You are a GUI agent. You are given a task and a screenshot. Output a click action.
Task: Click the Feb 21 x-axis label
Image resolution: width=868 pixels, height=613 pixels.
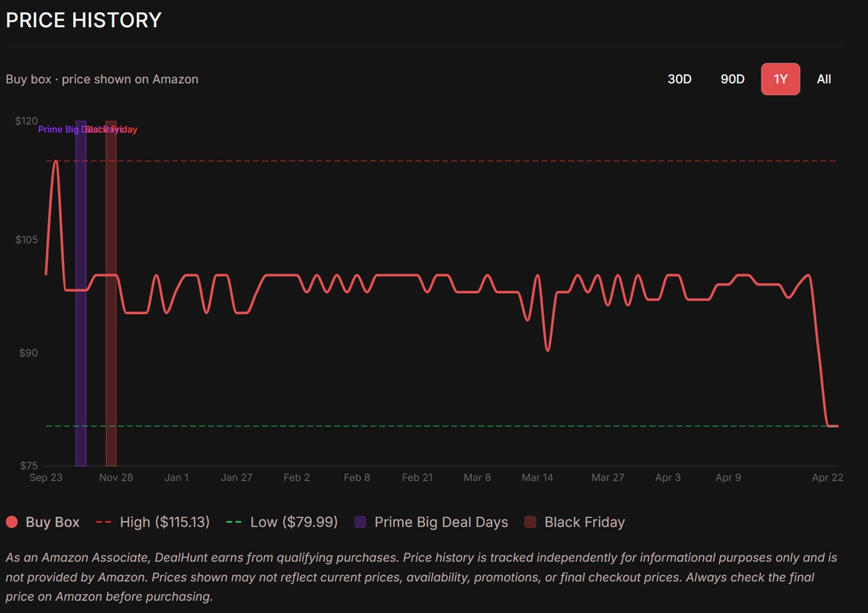[x=417, y=477]
